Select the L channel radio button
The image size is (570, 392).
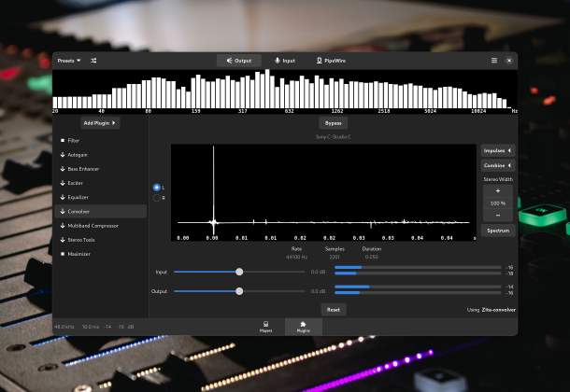pos(156,187)
